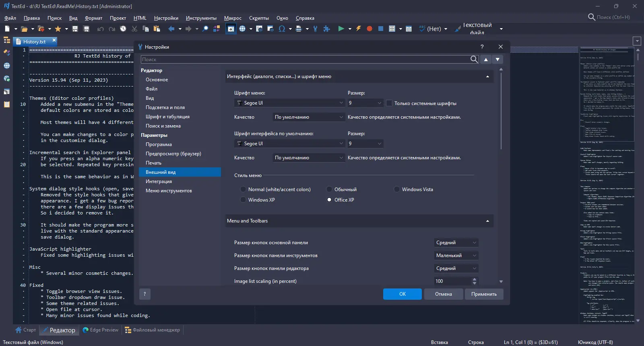
Task: Select the Windows Vista menu style
Action: (x=397, y=189)
